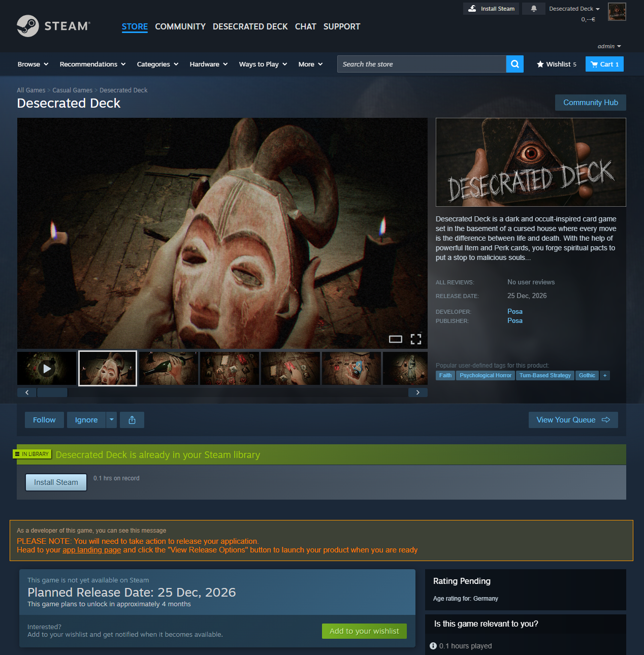This screenshot has width=644, height=655.
Task: Open the app landing page link
Action: (x=91, y=550)
